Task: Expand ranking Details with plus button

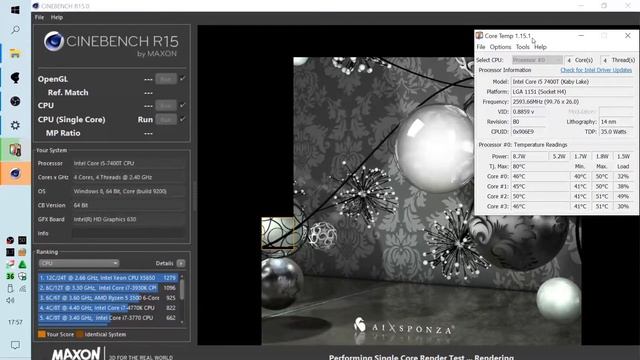Action: pyautogui.click(x=181, y=263)
